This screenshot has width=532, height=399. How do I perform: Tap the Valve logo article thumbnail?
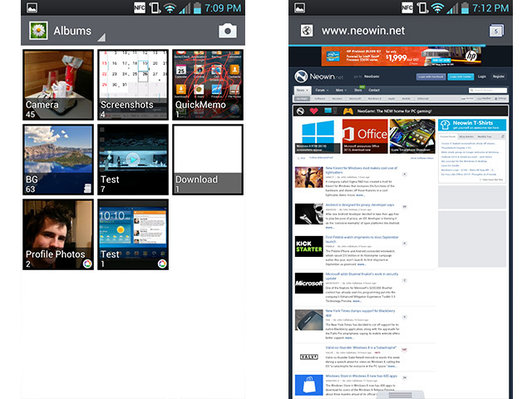pyautogui.click(x=308, y=357)
